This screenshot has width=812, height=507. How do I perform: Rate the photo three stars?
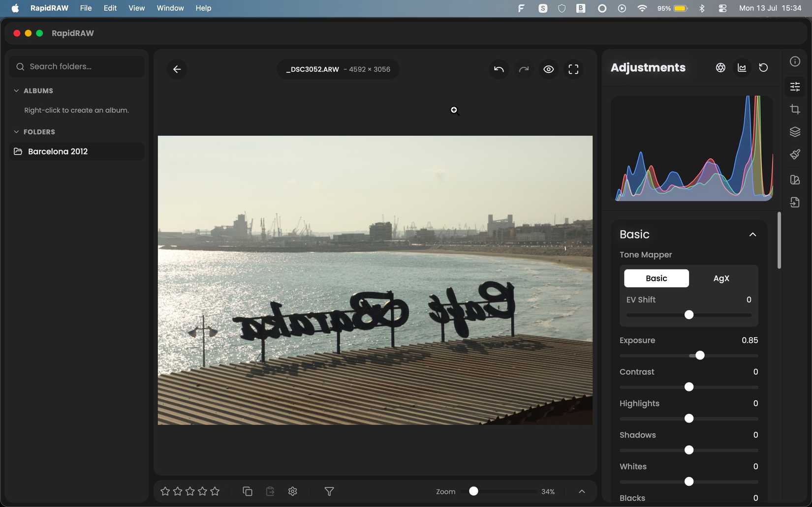coord(190,491)
